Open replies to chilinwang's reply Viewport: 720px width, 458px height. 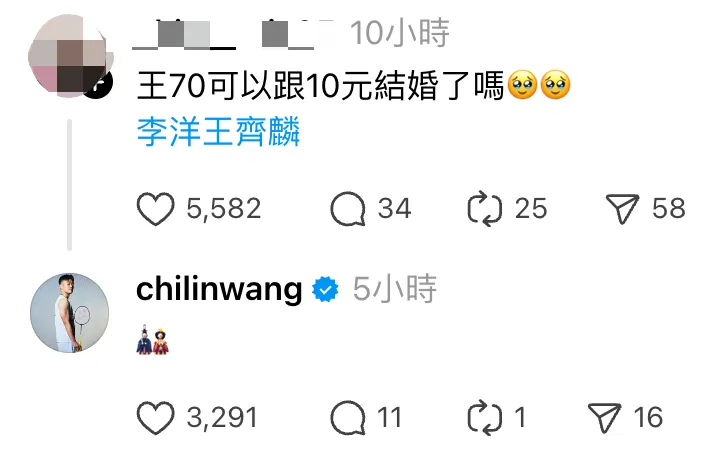pos(348,418)
